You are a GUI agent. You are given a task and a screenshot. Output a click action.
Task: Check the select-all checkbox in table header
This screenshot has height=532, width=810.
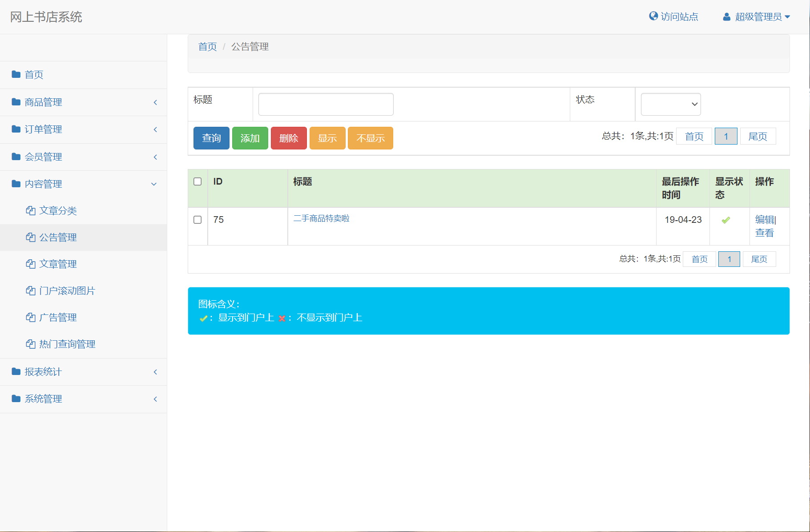coord(197,181)
